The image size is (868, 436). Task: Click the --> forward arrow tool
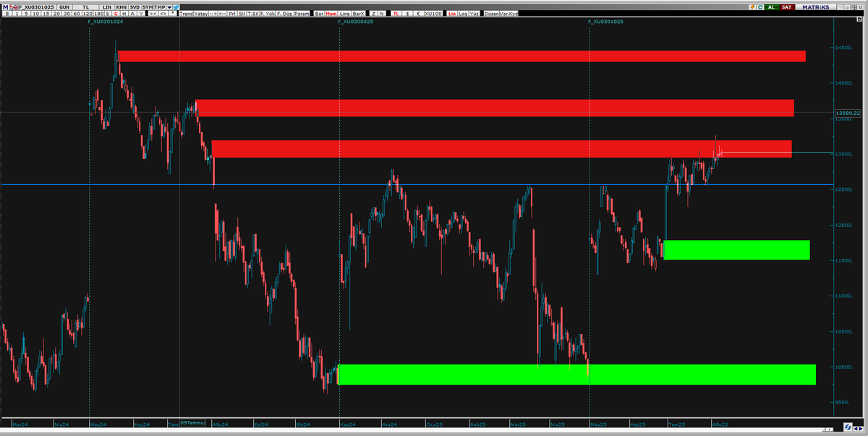tap(213, 14)
